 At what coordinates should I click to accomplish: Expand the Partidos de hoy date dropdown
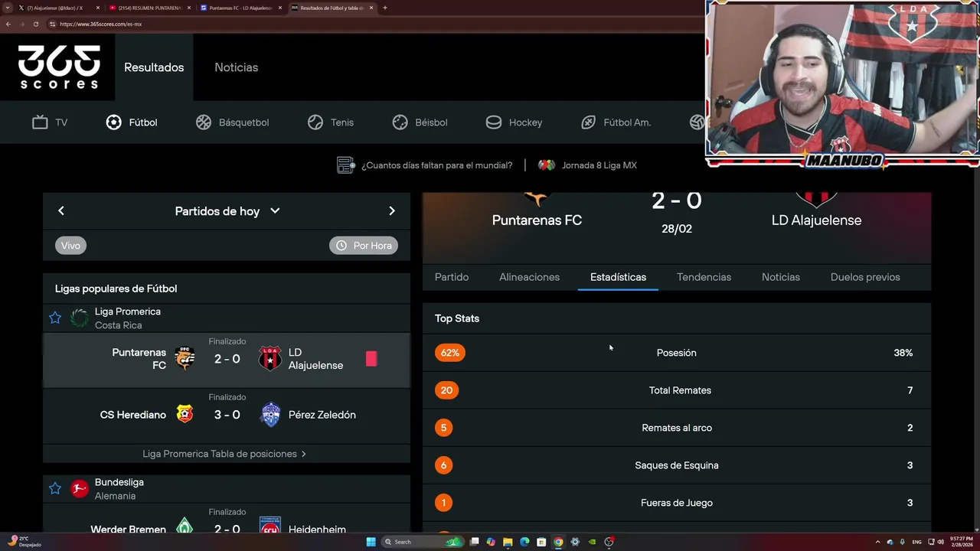click(x=227, y=211)
